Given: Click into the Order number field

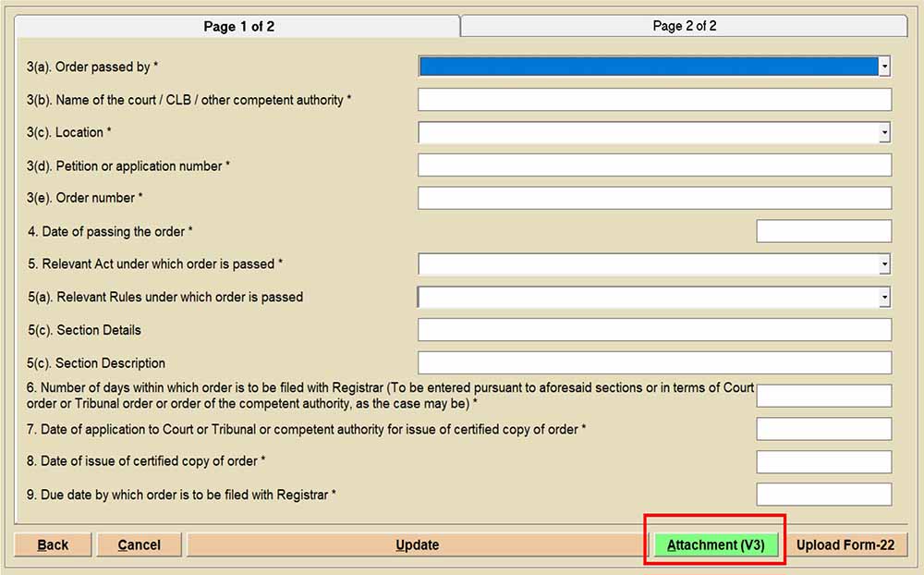Looking at the screenshot, I should [654, 198].
